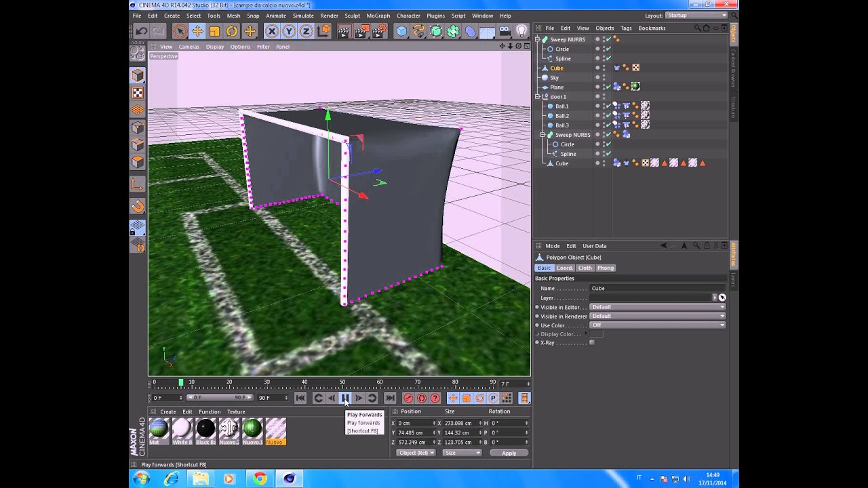Go to start of animation
Screen dimensions: 868x488
click(x=300, y=398)
